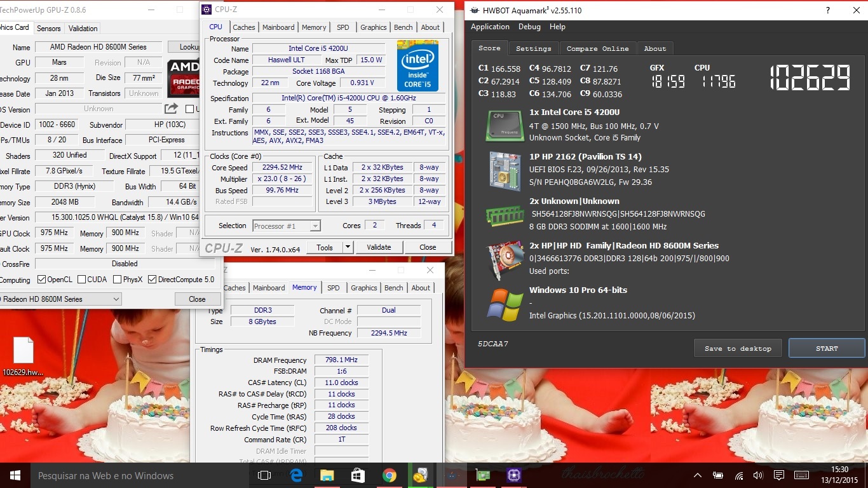This screenshot has height=488, width=868.
Task: Click the START button in Aquamark
Action: 827,348
